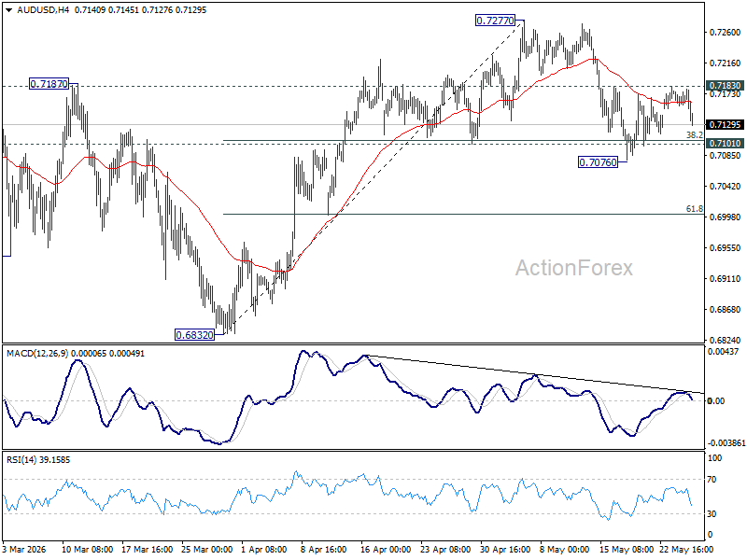Click the 0.72160 price axis value
Screen dimensions: 747x560
726,63
